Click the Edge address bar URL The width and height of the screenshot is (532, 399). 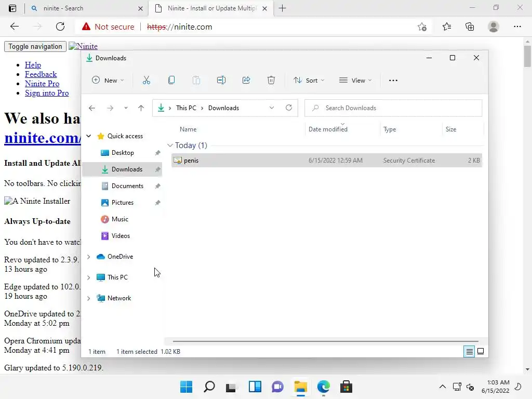pos(179,27)
